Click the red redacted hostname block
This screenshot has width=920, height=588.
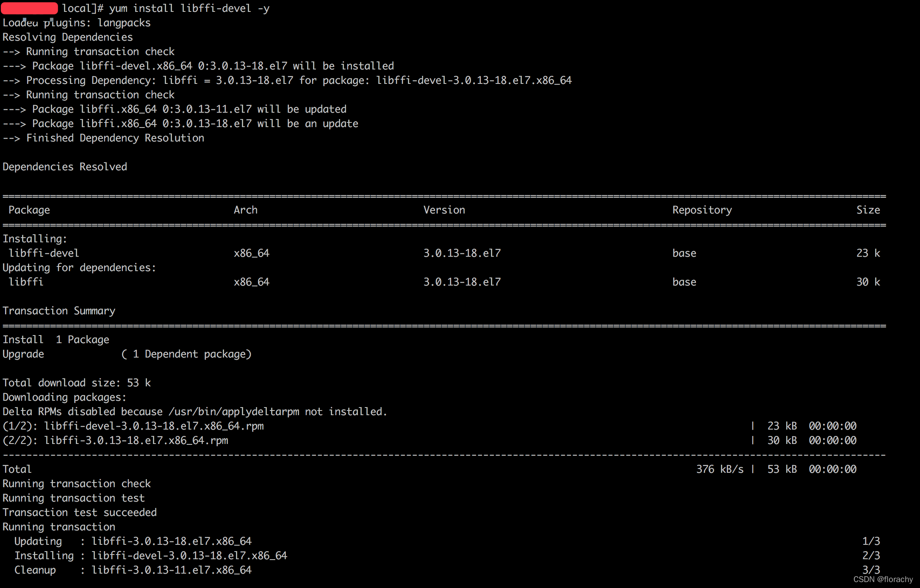[29, 8]
